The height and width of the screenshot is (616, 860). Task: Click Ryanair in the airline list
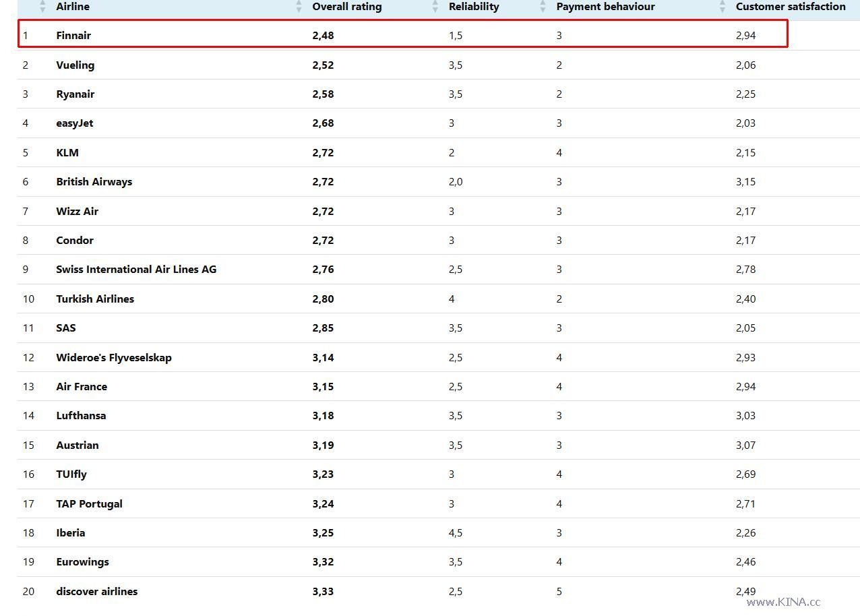(75, 94)
